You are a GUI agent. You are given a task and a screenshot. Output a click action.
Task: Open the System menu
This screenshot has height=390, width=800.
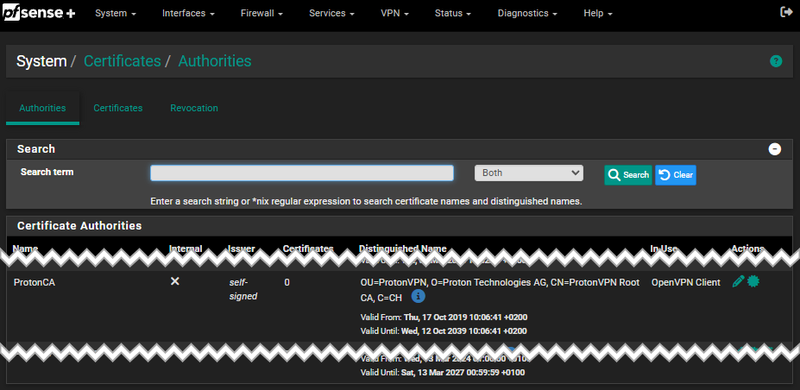(x=115, y=14)
